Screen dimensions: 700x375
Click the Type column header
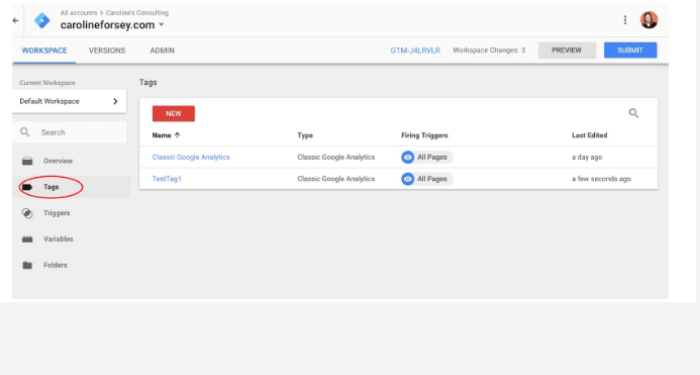(305, 135)
